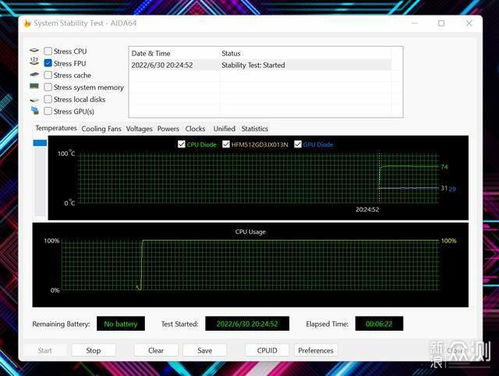Open the Statistics tab
Image resolution: width=499 pixels, height=376 pixels.
(x=255, y=129)
